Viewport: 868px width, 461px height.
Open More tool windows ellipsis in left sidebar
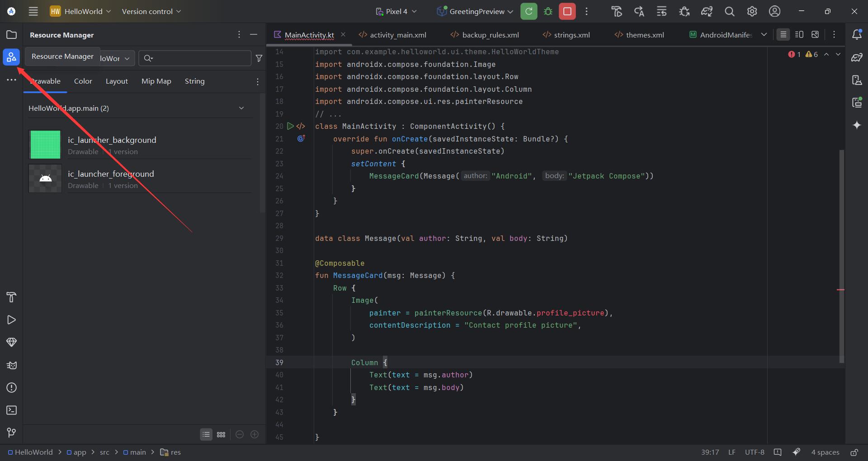11,80
